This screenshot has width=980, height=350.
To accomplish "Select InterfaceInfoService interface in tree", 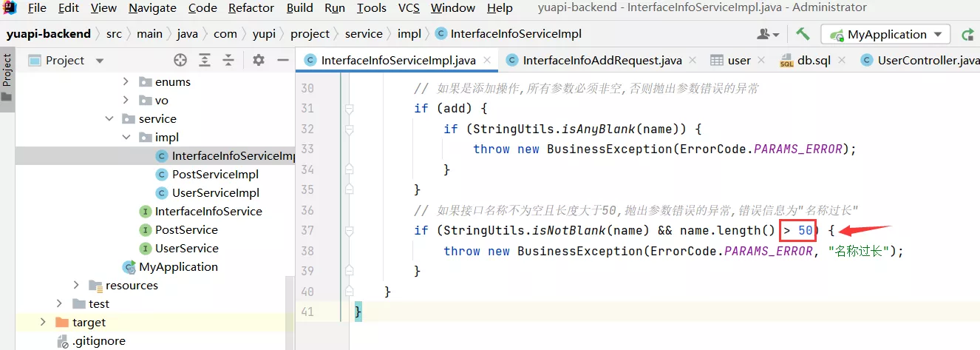I will click(x=200, y=211).
